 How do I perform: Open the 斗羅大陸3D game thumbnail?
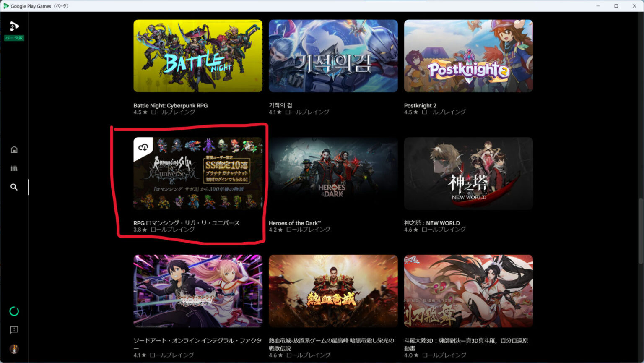468,290
